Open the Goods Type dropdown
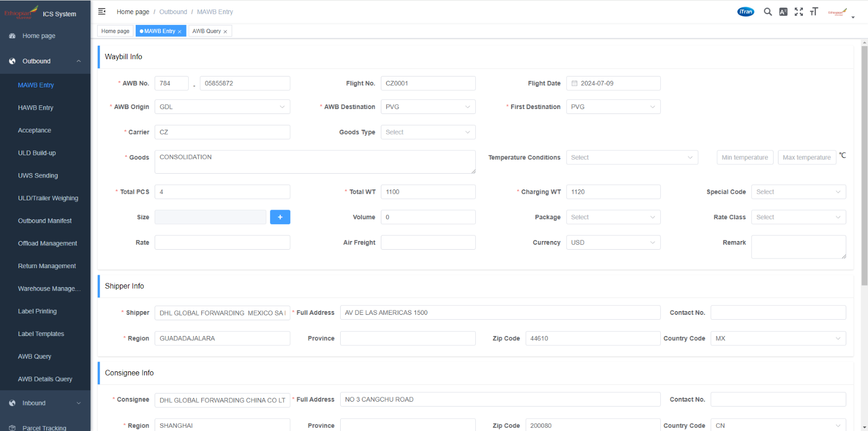 coord(428,132)
